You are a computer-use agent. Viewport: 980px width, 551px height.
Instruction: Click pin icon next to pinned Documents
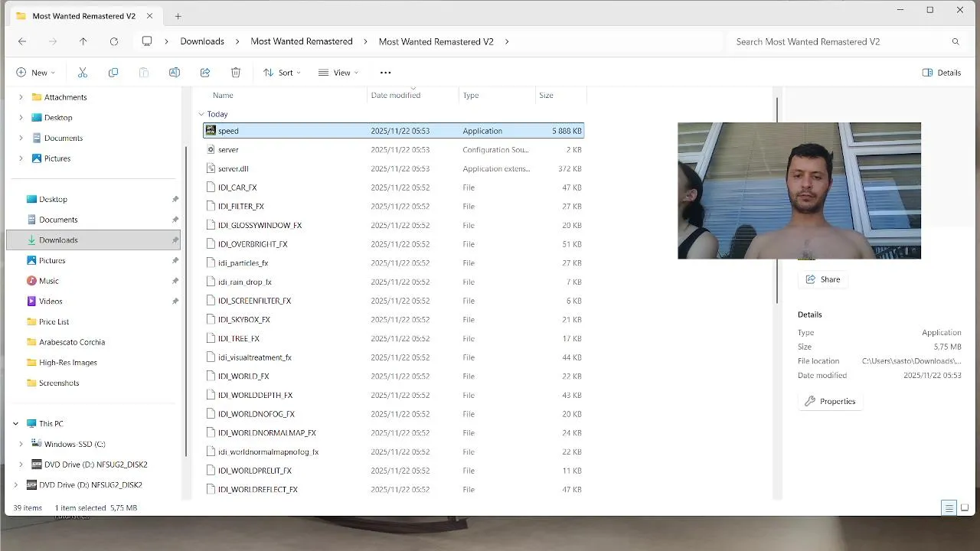click(175, 220)
